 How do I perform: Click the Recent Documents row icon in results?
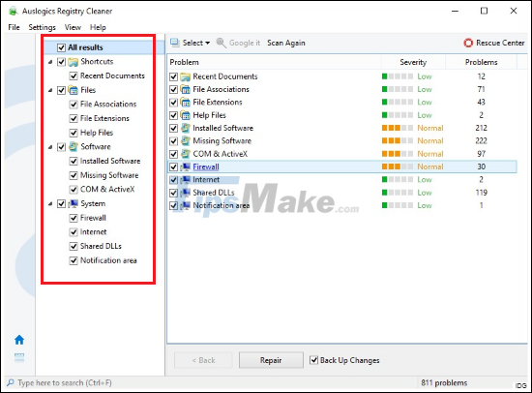186,76
